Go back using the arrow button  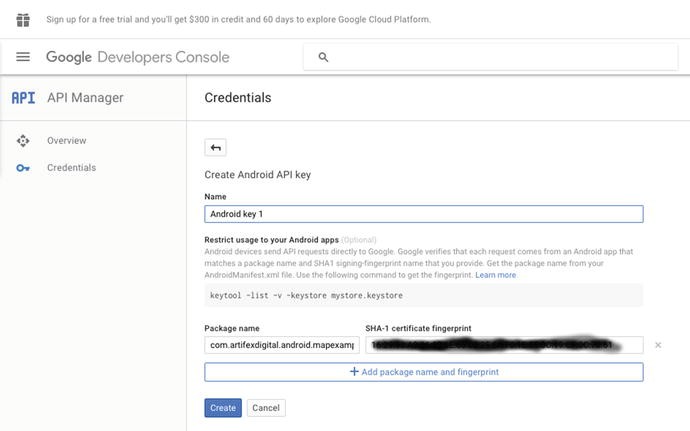click(215, 148)
